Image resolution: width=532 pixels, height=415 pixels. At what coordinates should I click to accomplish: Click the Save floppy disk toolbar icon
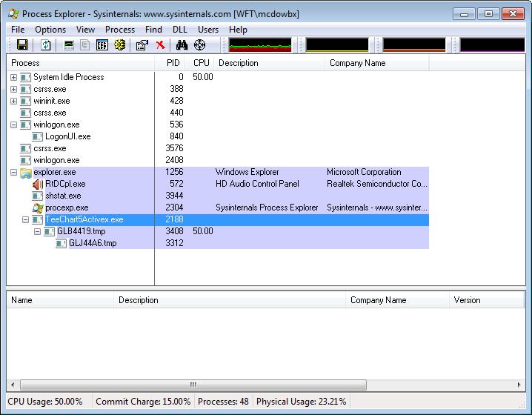(22, 44)
